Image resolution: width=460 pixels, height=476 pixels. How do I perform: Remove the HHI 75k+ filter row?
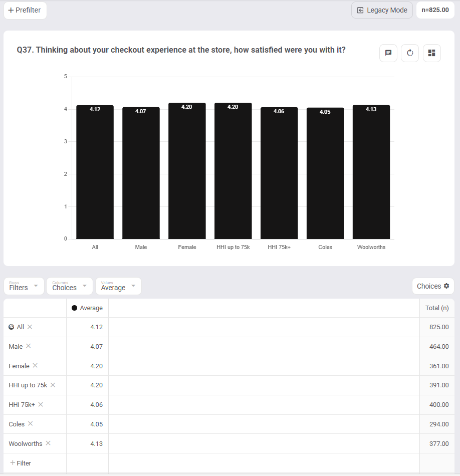coord(41,404)
